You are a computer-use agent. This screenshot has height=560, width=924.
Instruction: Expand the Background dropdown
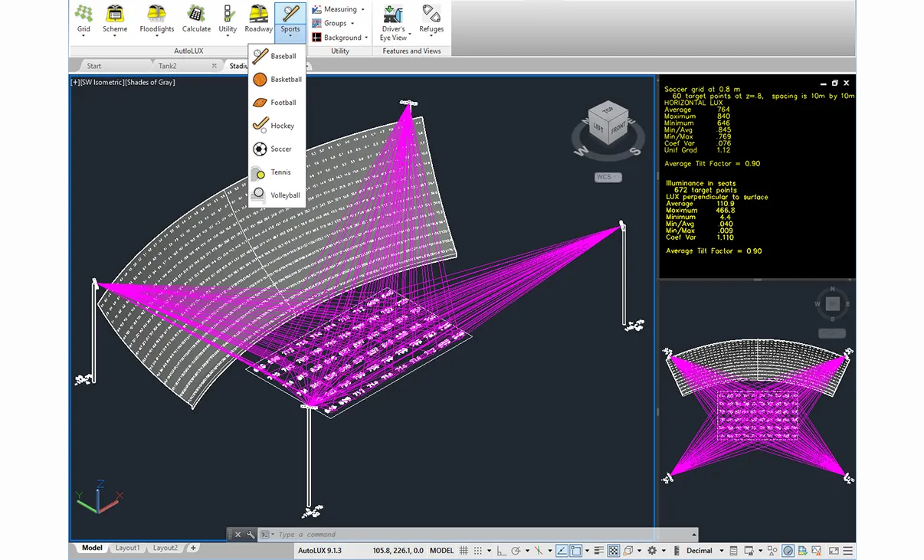pos(341,38)
